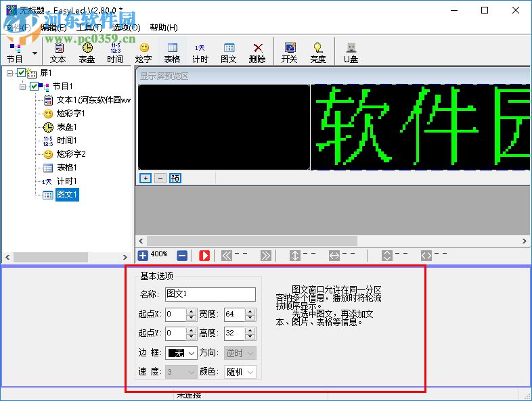The width and height of the screenshot is (532, 401).
Task: Open the 开关 power switch tool
Action: pos(290,53)
